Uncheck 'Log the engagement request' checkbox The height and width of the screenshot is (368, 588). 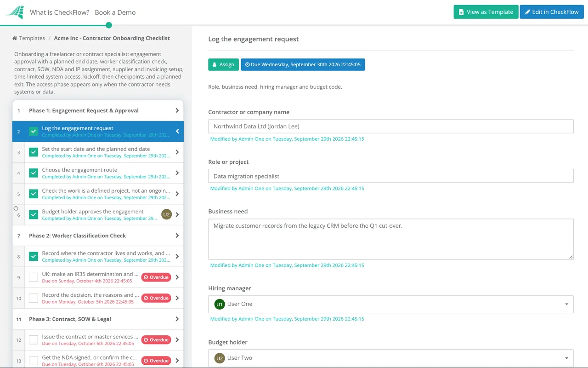34,131
